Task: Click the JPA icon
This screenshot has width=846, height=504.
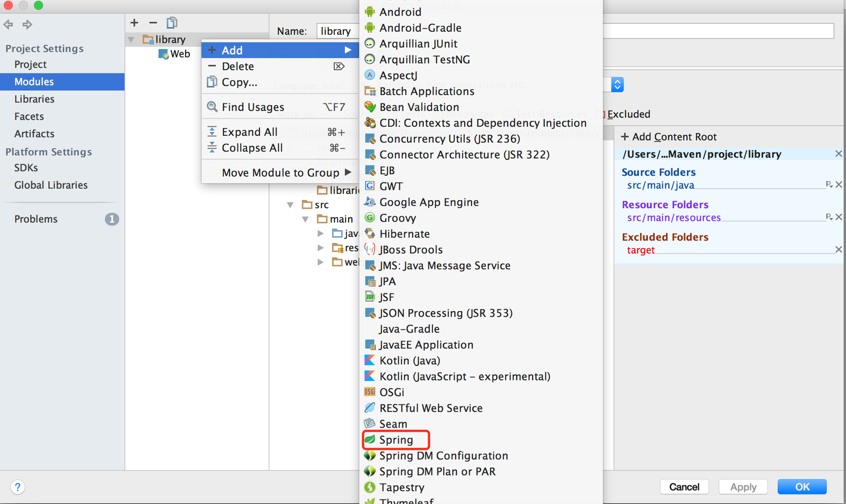Action: pos(370,281)
